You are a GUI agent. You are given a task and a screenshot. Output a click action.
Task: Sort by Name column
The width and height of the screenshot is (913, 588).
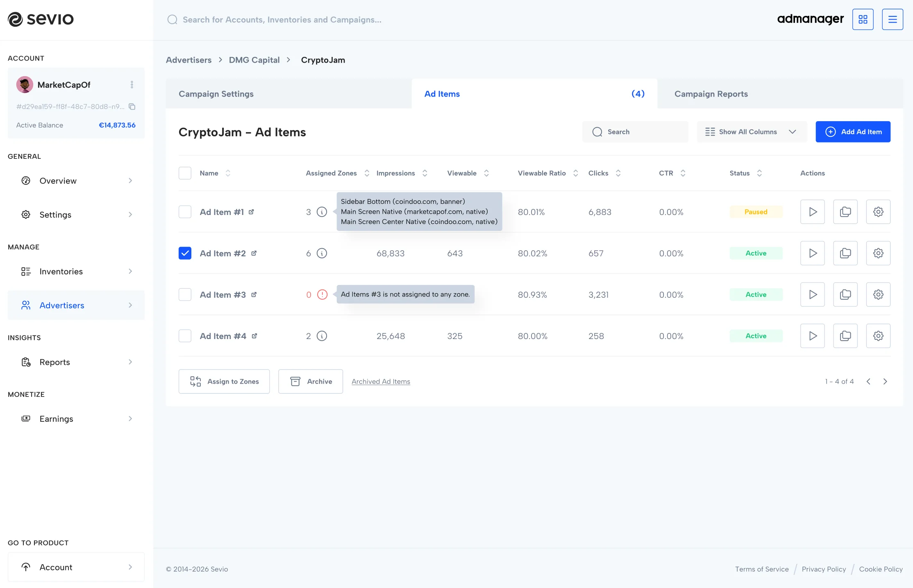[x=228, y=173]
